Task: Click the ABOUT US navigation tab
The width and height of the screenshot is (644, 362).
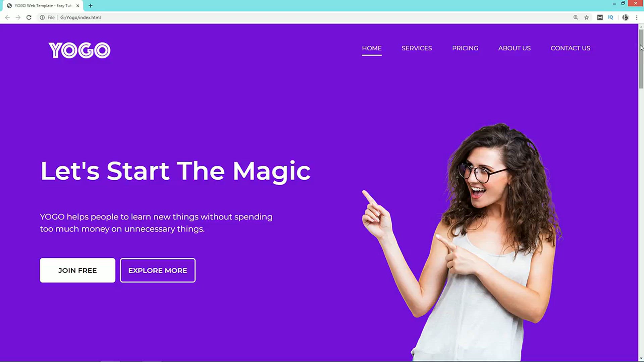Action: (x=515, y=48)
